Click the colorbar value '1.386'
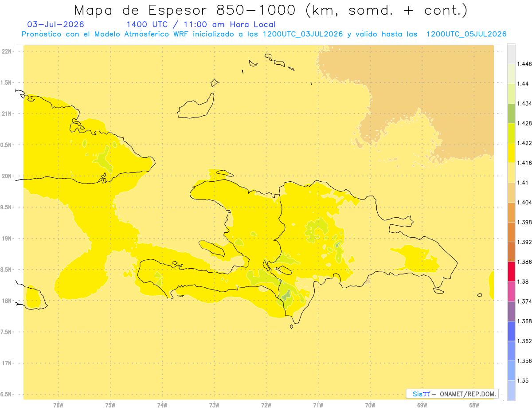Screen dimensions: 532x411 coord(525,262)
